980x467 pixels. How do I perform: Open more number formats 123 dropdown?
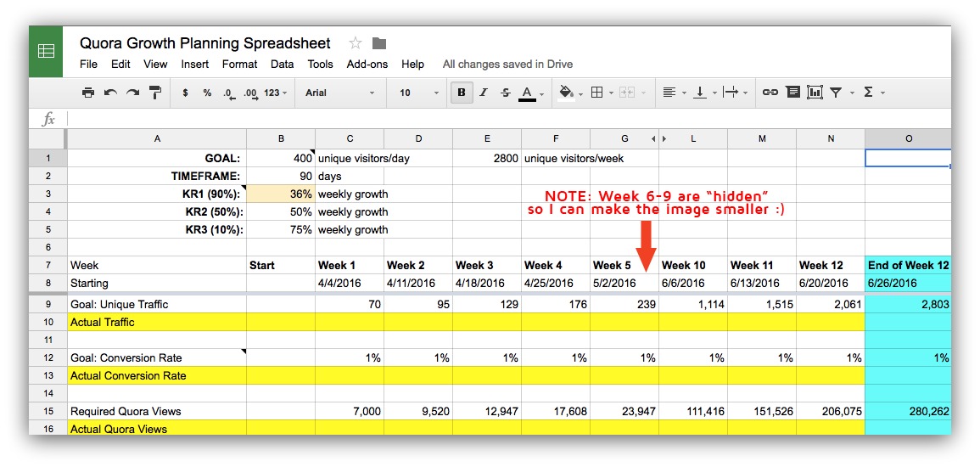point(276,93)
